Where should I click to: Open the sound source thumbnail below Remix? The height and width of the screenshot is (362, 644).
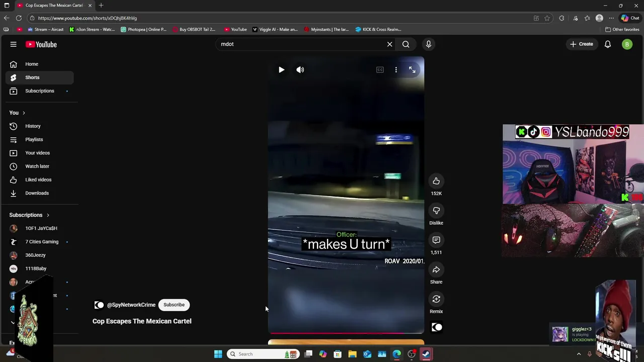437,327
